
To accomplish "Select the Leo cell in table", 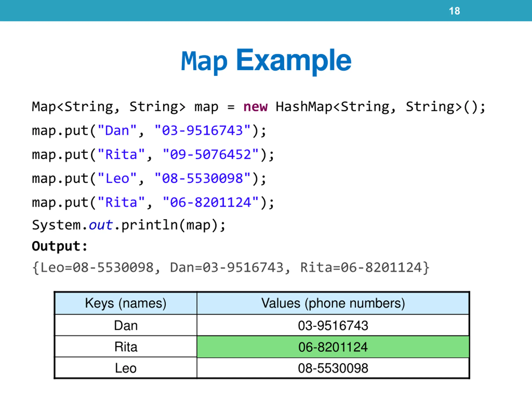I will coord(126,368).
